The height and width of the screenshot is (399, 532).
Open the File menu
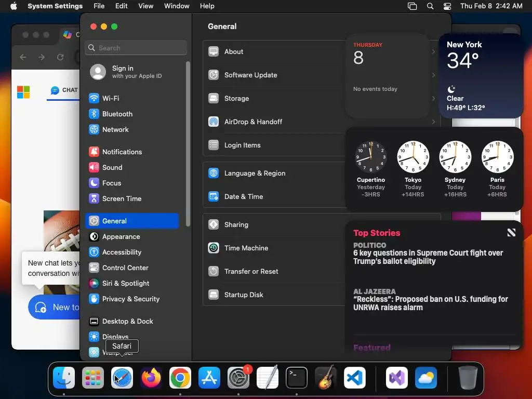(x=99, y=6)
